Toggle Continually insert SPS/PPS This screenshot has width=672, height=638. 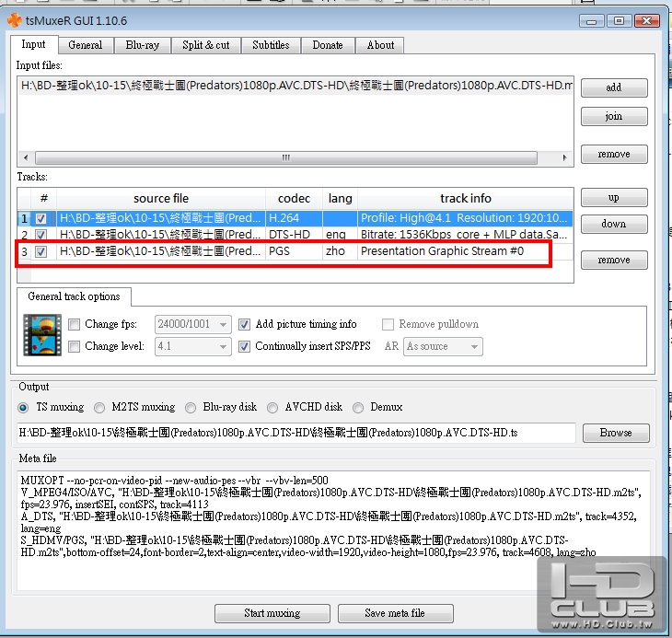[x=244, y=346]
